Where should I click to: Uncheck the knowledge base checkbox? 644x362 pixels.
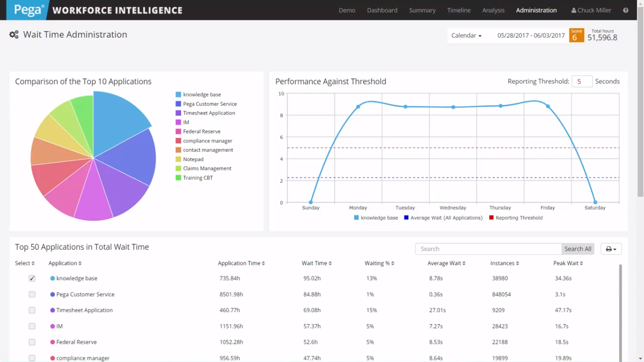tap(32, 278)
